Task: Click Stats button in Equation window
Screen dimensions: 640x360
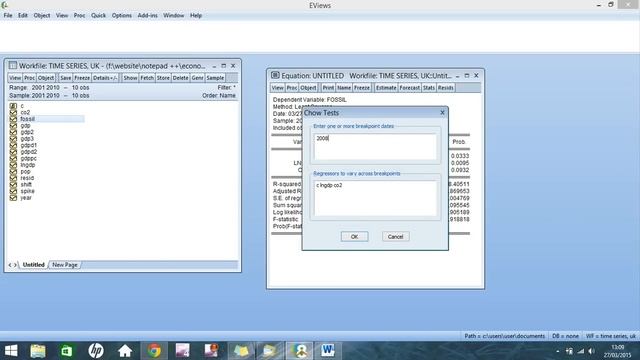Action: [x=429, y=88]
